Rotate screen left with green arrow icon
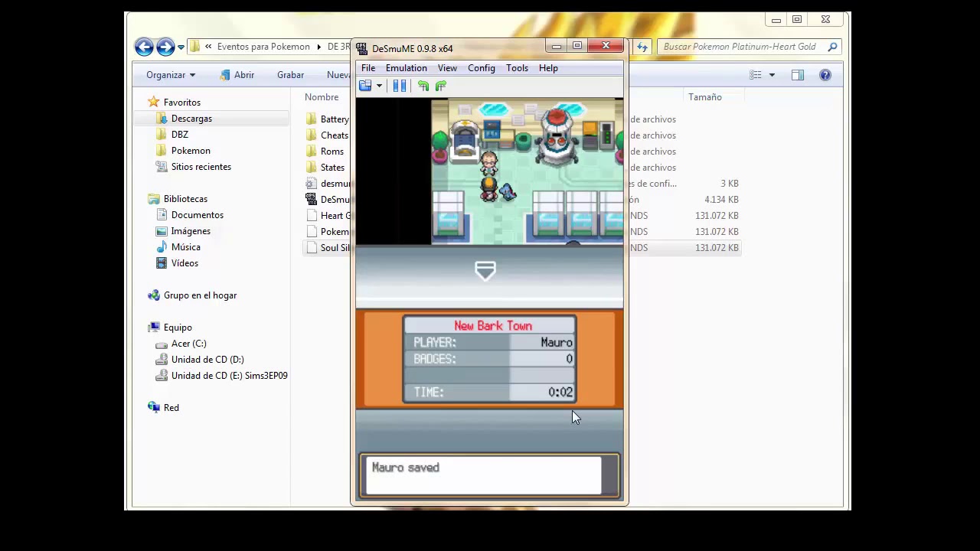 click(423, 86)
